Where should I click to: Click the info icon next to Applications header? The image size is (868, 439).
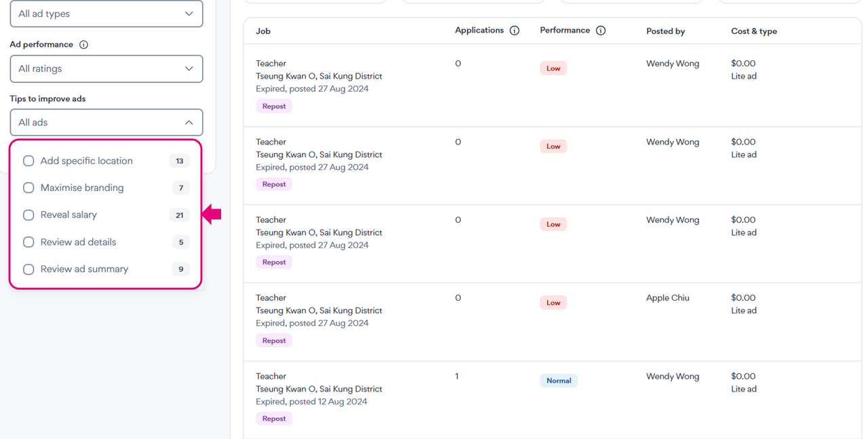tap(514, 30)
